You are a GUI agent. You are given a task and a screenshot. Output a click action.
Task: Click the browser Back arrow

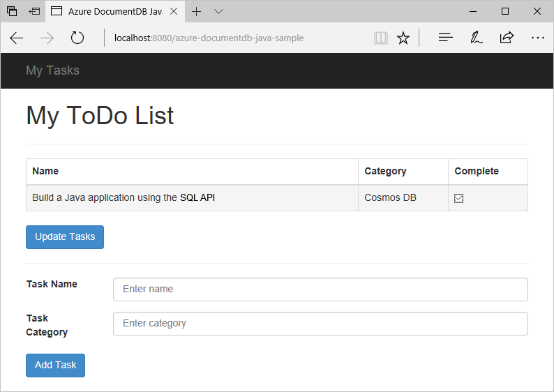17,38
